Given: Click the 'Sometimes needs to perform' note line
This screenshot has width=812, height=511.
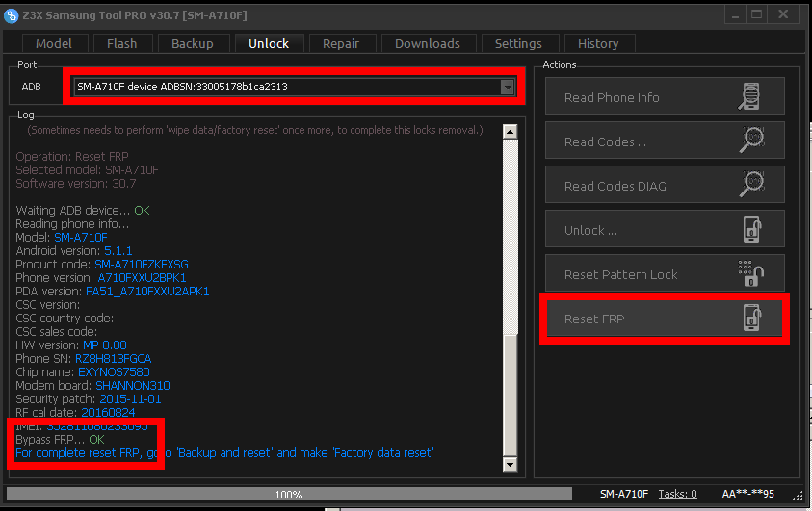Looking at the screenshot, I should tap(255, 130).
